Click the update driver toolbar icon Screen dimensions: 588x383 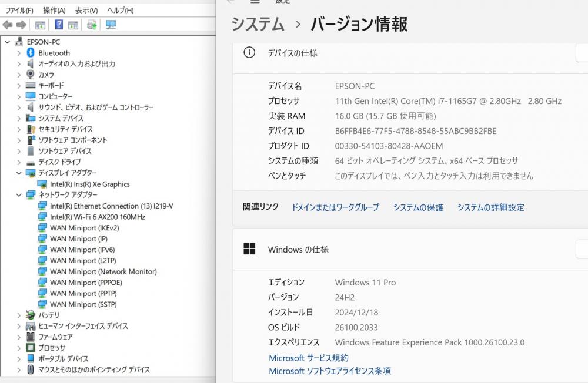tap(92, 25)
